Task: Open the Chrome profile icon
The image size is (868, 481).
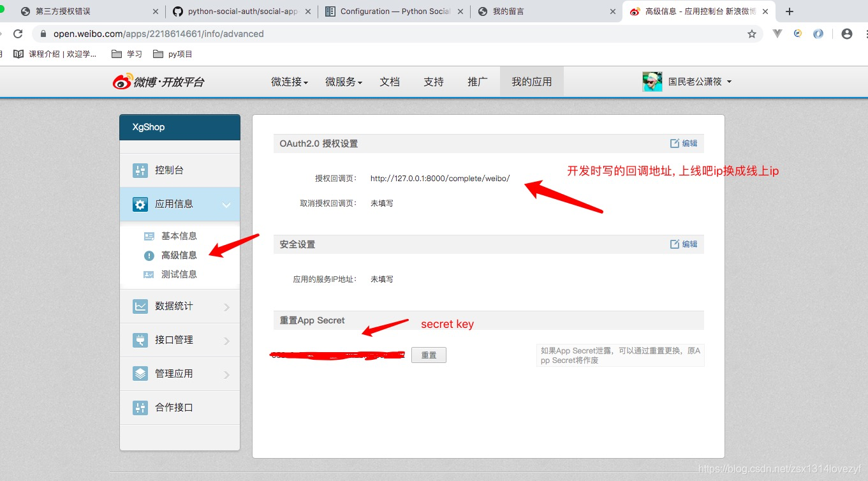Action: coord(847,34)
